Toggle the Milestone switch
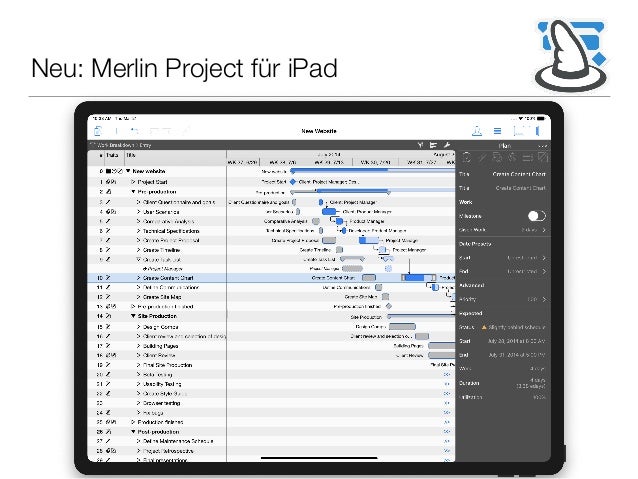Image resolution: width=638 pixels, height=479 pixels. 537,216
